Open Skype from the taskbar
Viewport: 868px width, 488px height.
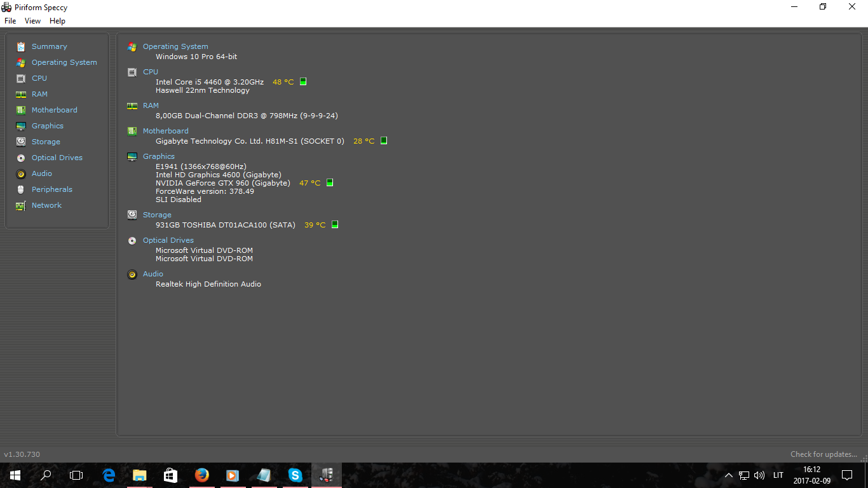[295, 475]
